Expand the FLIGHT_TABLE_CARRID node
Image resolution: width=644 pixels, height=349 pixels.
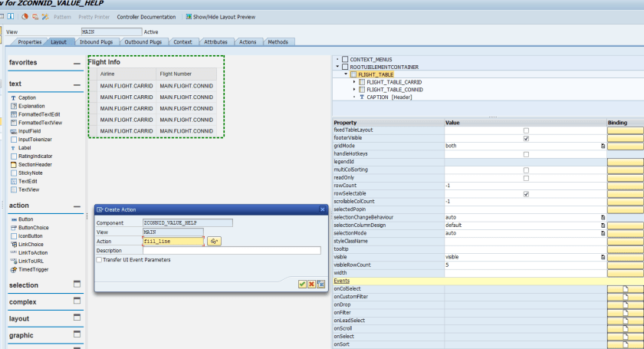point(354,82)
